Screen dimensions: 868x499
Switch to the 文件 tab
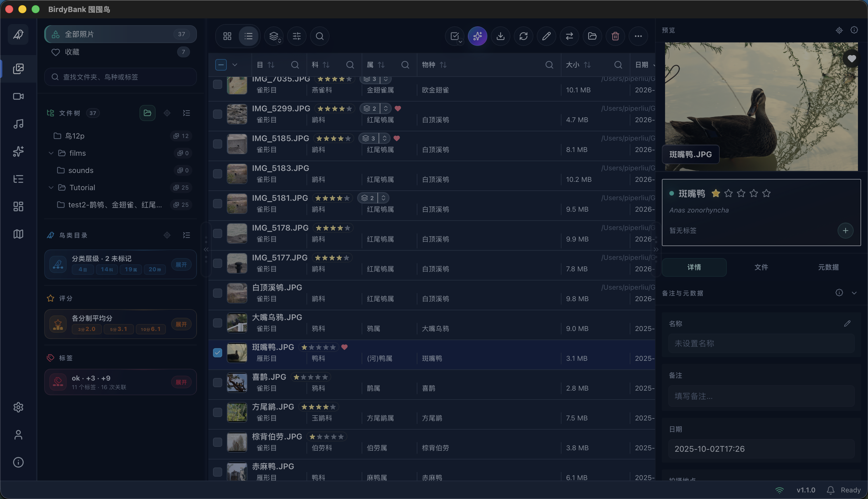(761, 267)
